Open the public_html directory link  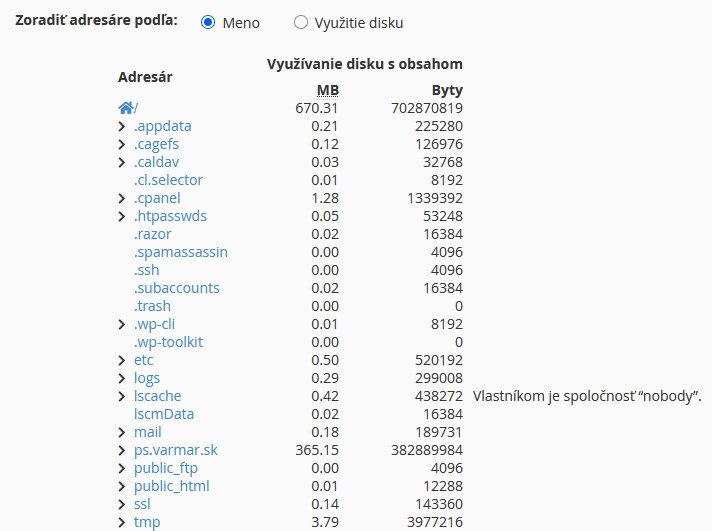(172, 486)
